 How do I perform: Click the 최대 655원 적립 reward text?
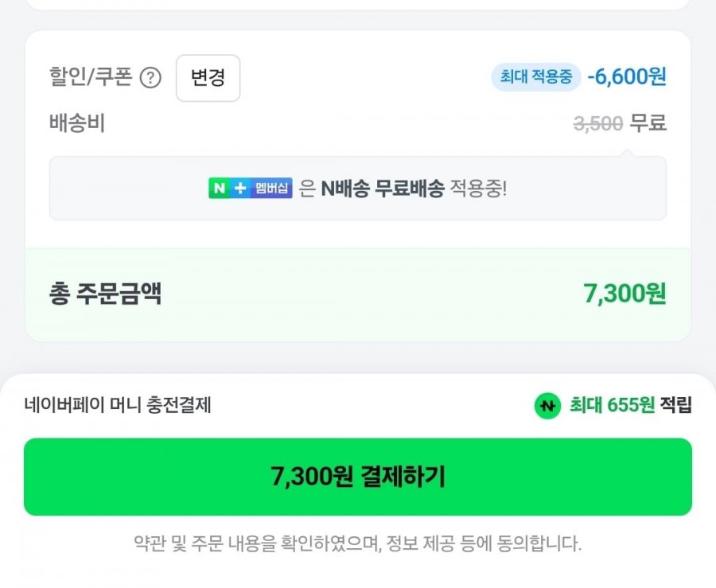tap(630, 406)
